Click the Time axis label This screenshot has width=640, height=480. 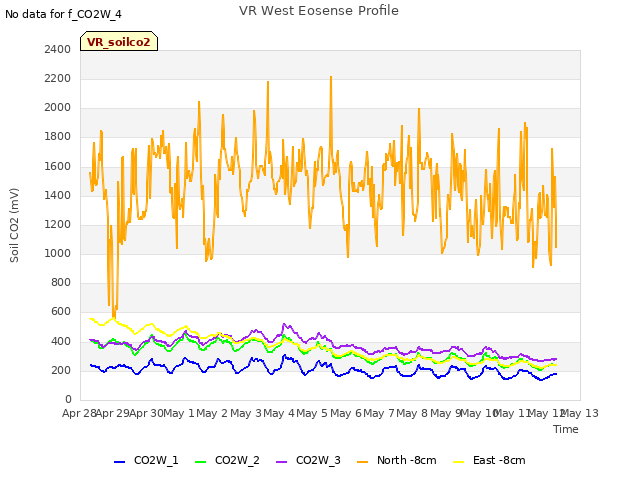point(566,429)
